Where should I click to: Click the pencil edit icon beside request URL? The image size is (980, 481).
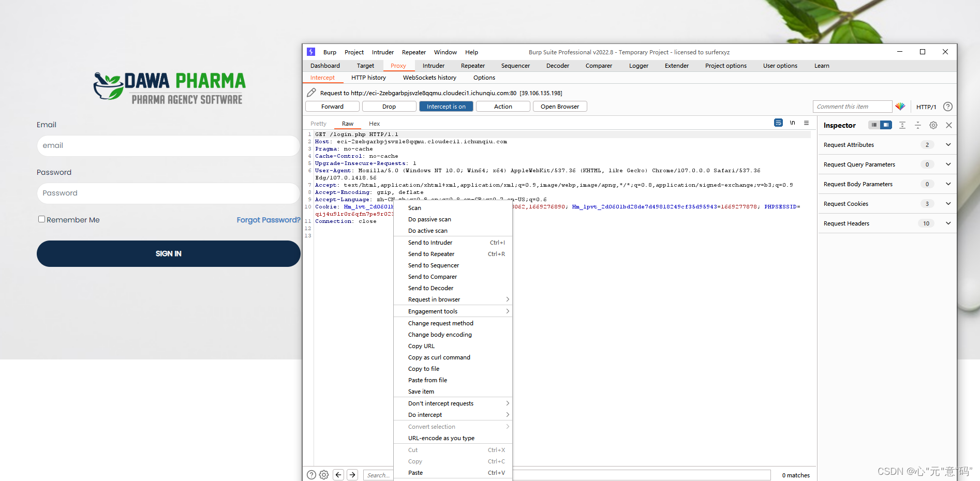pyautogui.click(x=311, y=93)
